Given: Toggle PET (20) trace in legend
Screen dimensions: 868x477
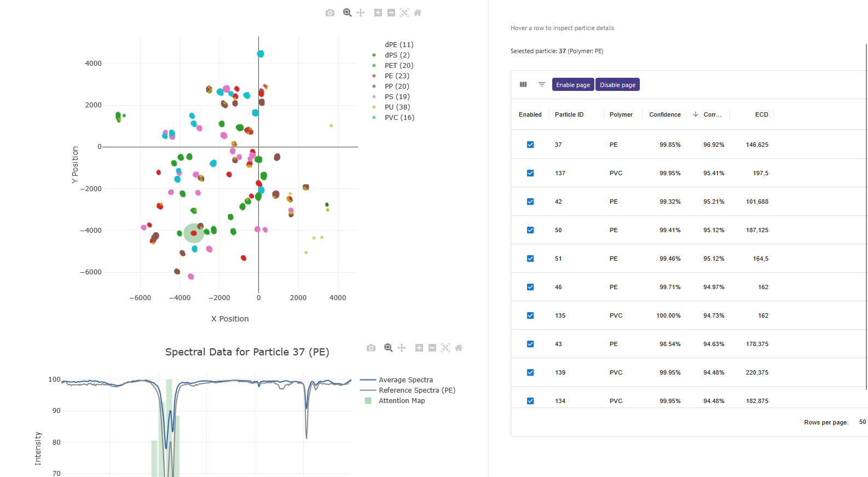Looking at the screenshot, I should tap(399, 66).
